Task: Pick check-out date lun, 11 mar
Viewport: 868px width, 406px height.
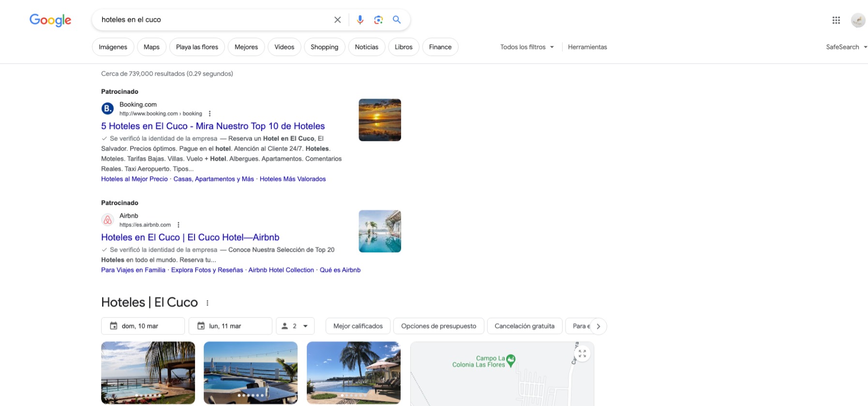Action: [230, 326]
